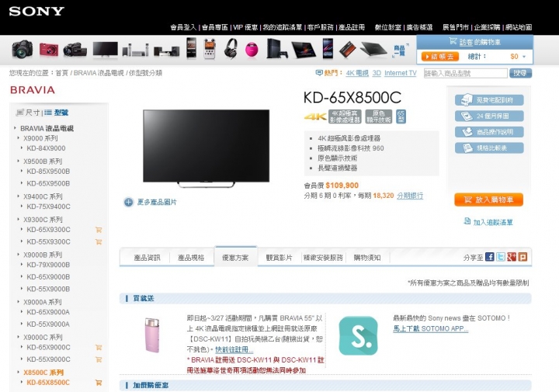Share to Google Plus icon
Image resolution: width=559 pixels, height=392 pixels.
tap(512, 257)
